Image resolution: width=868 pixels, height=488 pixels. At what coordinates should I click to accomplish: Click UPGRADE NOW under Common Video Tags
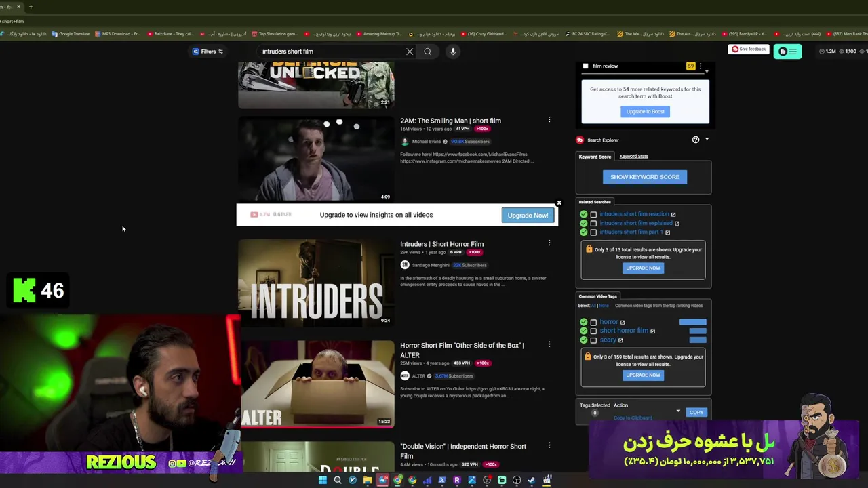pos(643,375)
